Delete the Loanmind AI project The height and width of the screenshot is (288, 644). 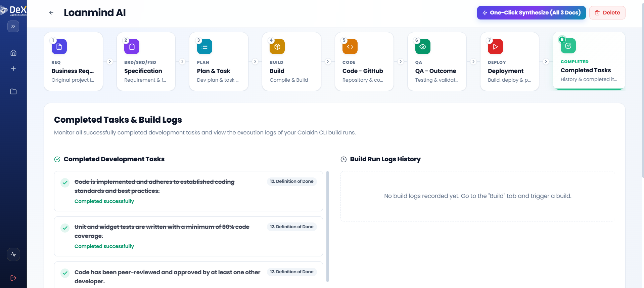click(x=607, y=13)
